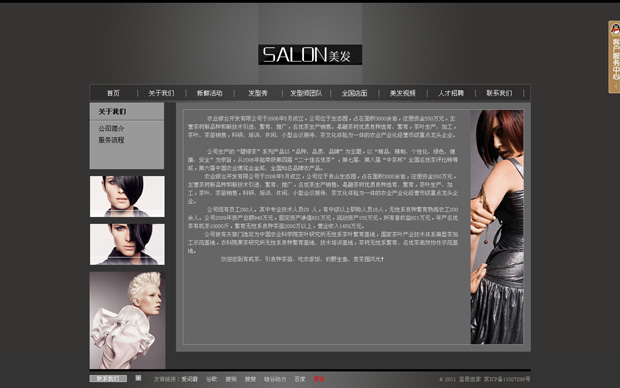Click the top black bob hairstyle thumbnail
The width and height of the screenshot is (620, 388).
coord(127,197)
